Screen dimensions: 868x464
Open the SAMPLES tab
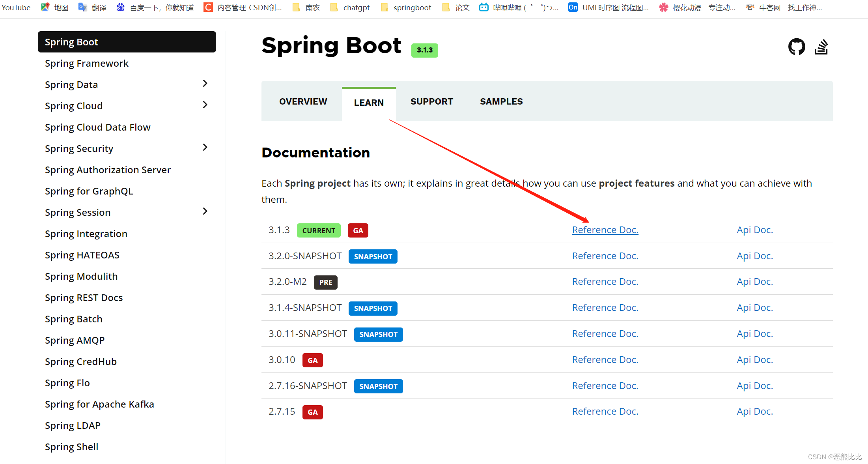[501, 102]
